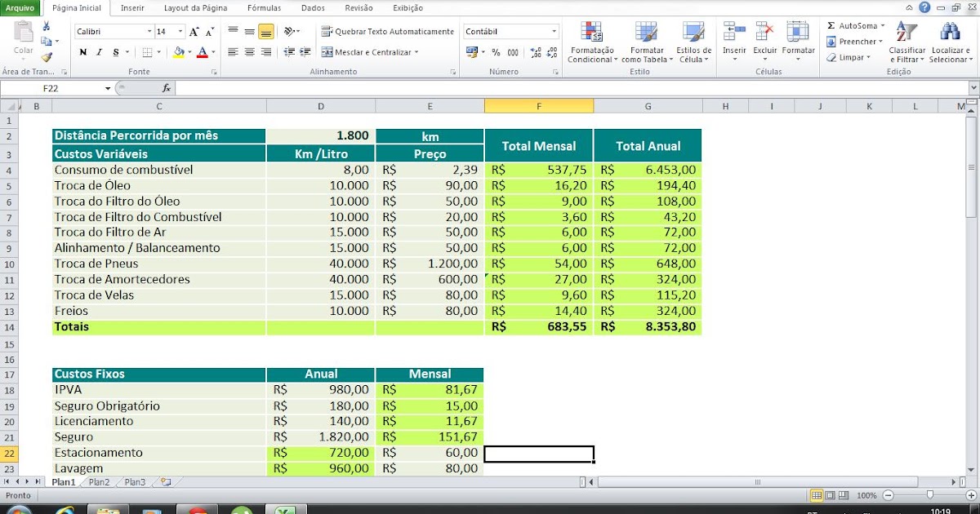Click the Help question mark icon
The image size is (980, 514).
coord(924,7)
